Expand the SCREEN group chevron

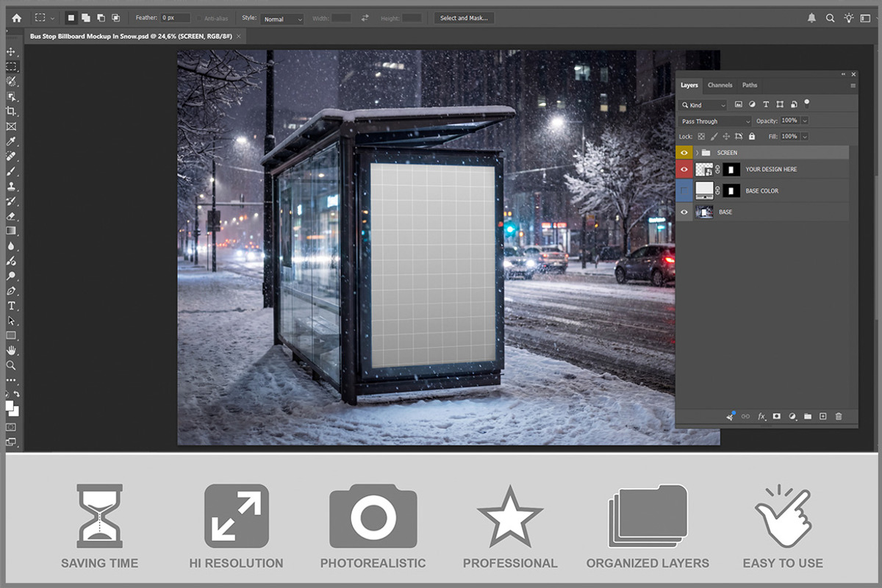point(697,153)
